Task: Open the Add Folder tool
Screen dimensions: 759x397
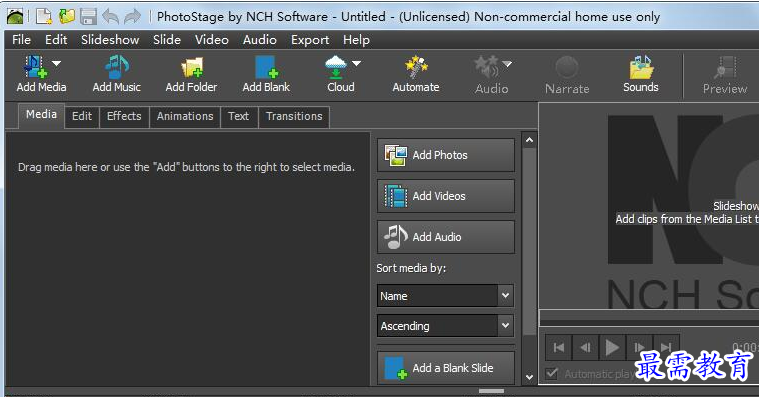Action: pyautogui.click(x=191, y=74)
